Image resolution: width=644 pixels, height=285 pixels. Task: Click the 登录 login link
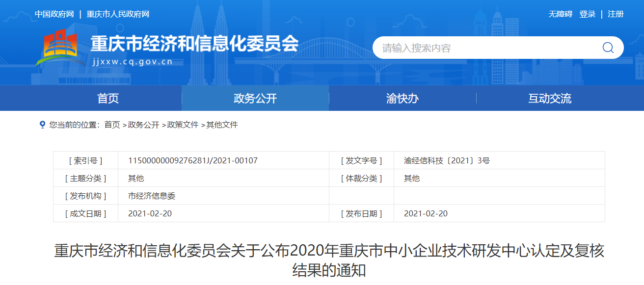(587, 14)
